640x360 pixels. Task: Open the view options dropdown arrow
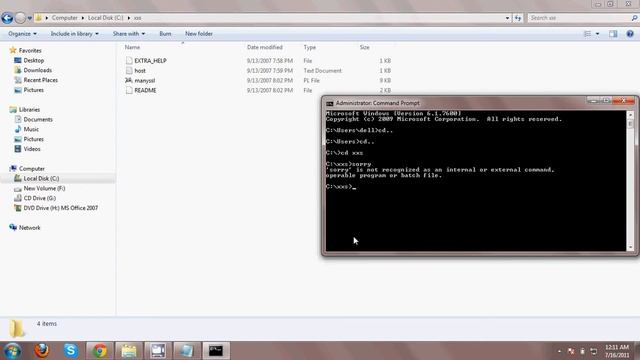tap(597, 34)
